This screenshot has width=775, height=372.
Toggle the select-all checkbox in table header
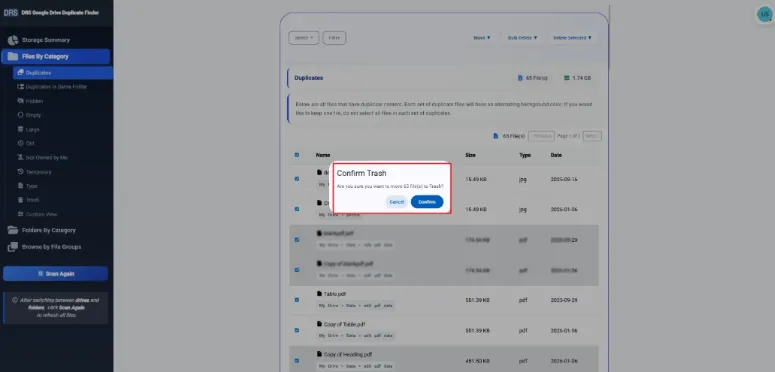click(297, 155)
